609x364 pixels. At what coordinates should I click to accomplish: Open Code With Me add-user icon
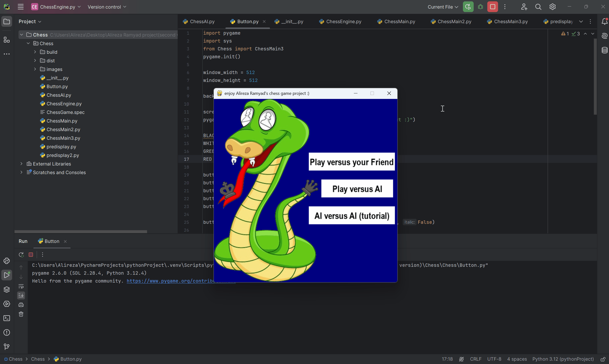point(524,7)
